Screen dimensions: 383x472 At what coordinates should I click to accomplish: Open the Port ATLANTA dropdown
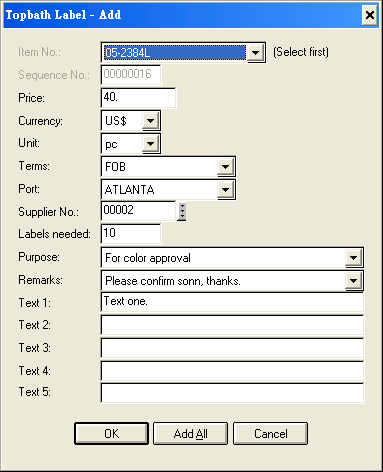pos(225,189)
